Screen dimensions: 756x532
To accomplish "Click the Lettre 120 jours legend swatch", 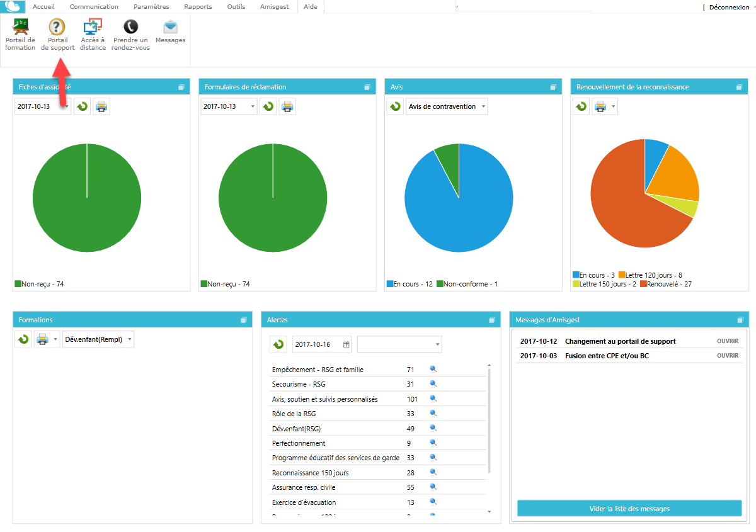I will tap(622, 275).
